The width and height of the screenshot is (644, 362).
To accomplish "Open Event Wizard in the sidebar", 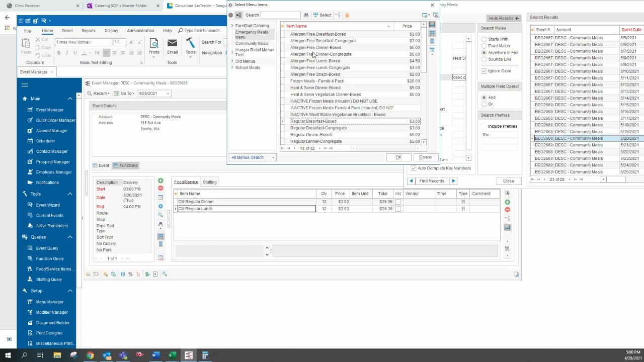I will (x=48, y=205).
